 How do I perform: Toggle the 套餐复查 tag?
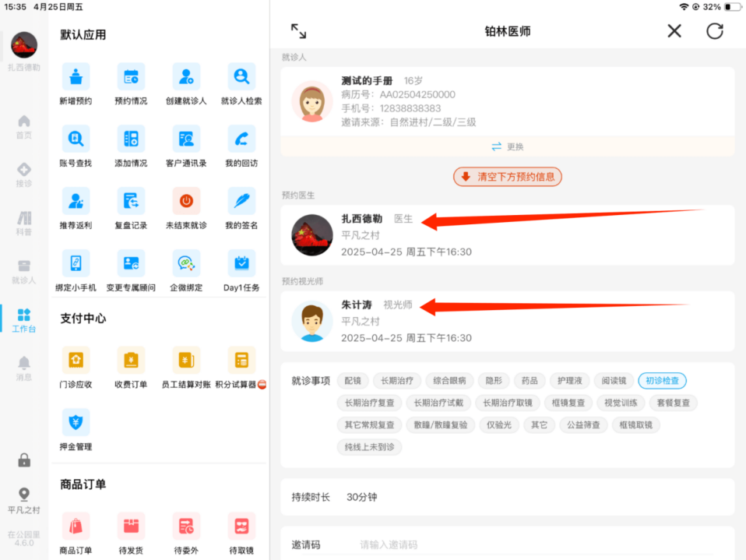click(674, 403)
